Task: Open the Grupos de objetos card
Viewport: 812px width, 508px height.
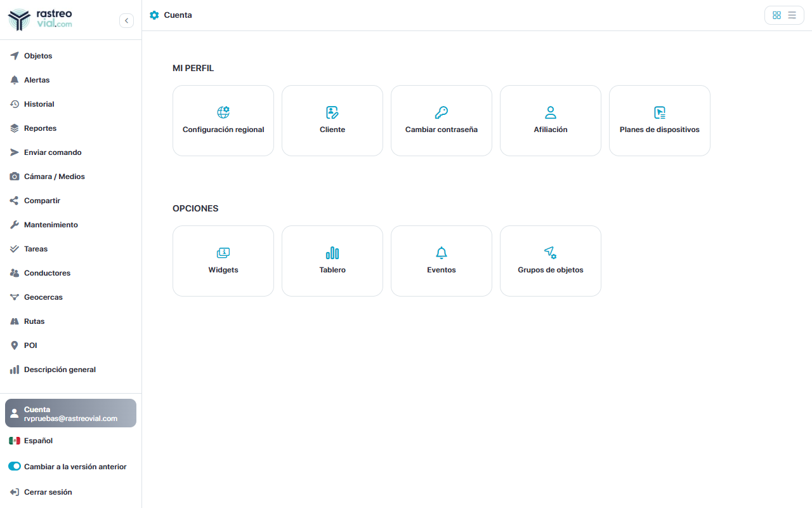Action: tap(551, 261)
